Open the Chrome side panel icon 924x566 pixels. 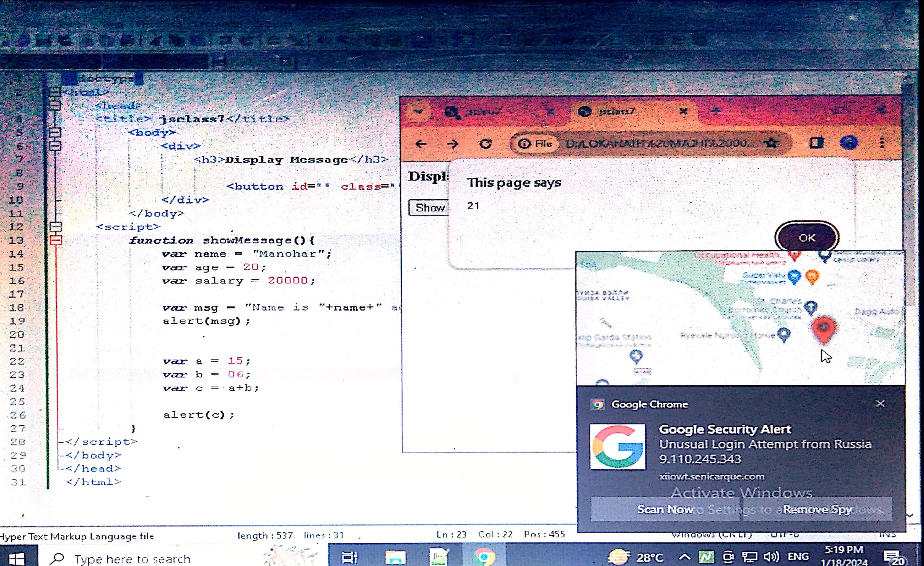[x=816, y=143]
